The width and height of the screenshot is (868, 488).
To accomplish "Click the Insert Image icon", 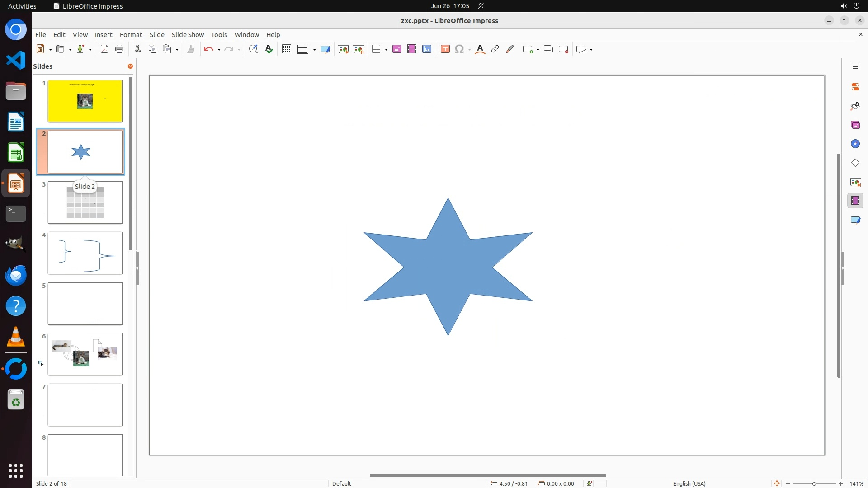I will 397,49.
